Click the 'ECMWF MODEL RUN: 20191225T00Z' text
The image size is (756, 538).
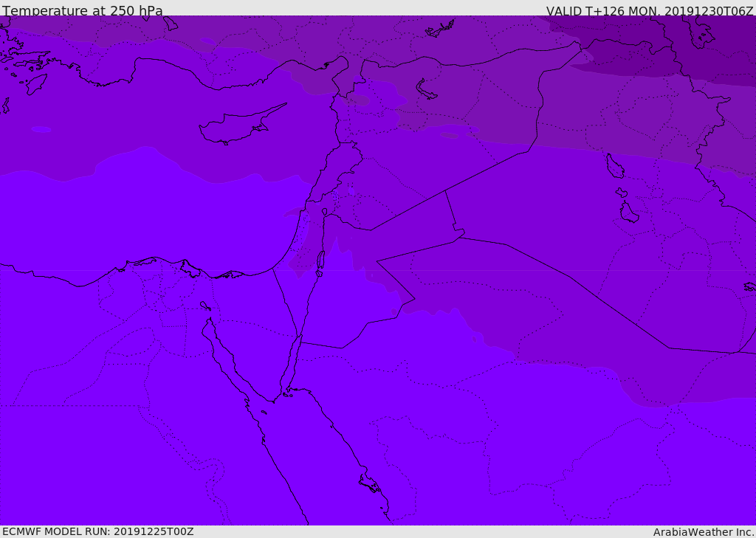[98, 532]
